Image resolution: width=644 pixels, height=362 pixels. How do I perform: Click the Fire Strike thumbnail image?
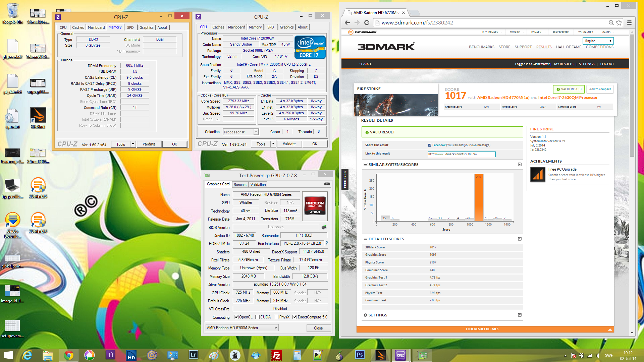tap(396, 105)
